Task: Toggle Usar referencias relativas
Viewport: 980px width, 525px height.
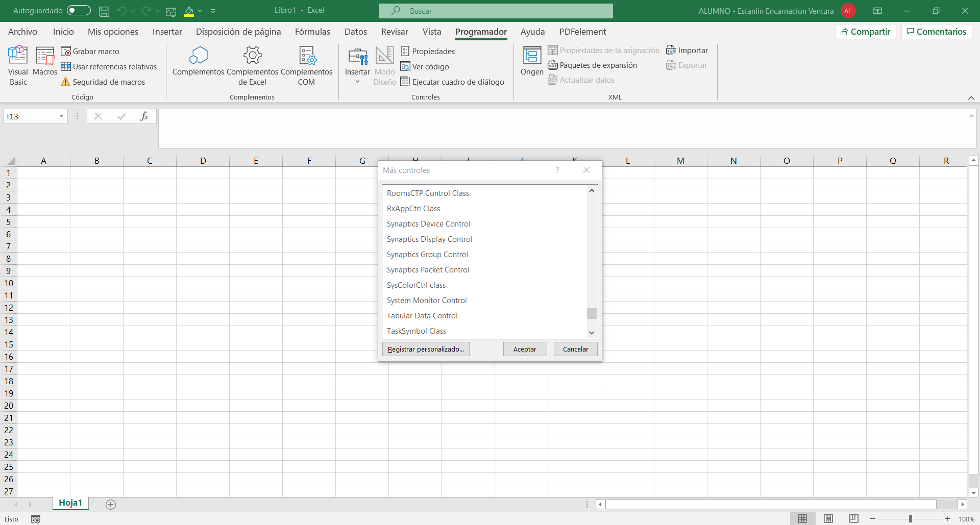Action: click(x=109, y=66)
